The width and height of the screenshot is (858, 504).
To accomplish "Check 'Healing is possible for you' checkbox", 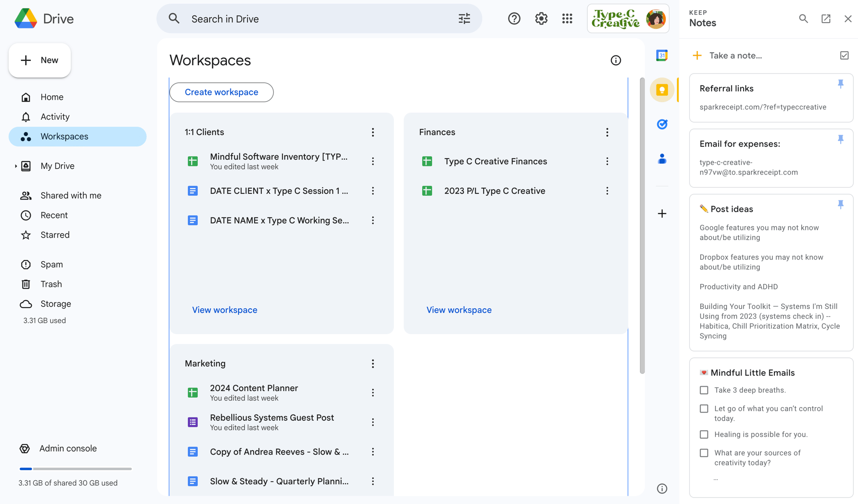I will pos(704,435).
